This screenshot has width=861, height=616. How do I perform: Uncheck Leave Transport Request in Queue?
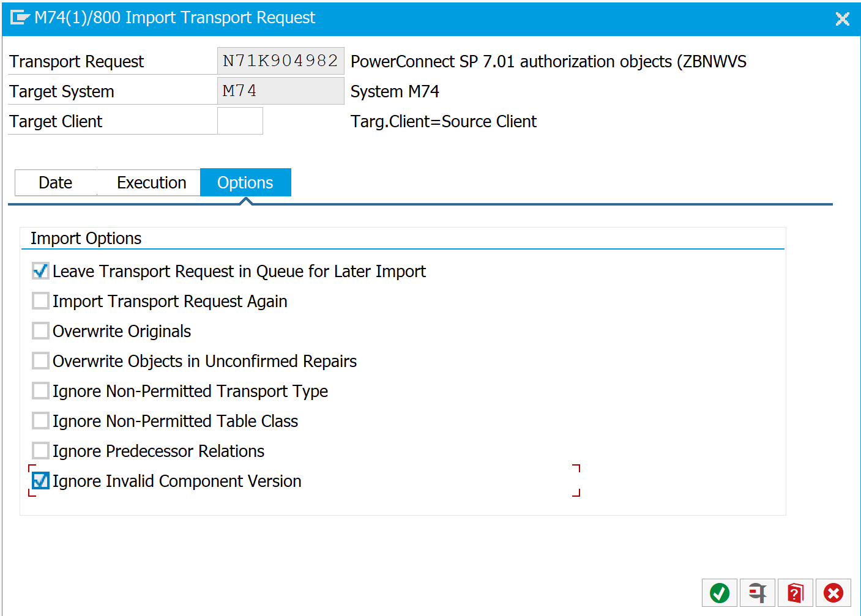pyautogui.click(x=40, y=271)
